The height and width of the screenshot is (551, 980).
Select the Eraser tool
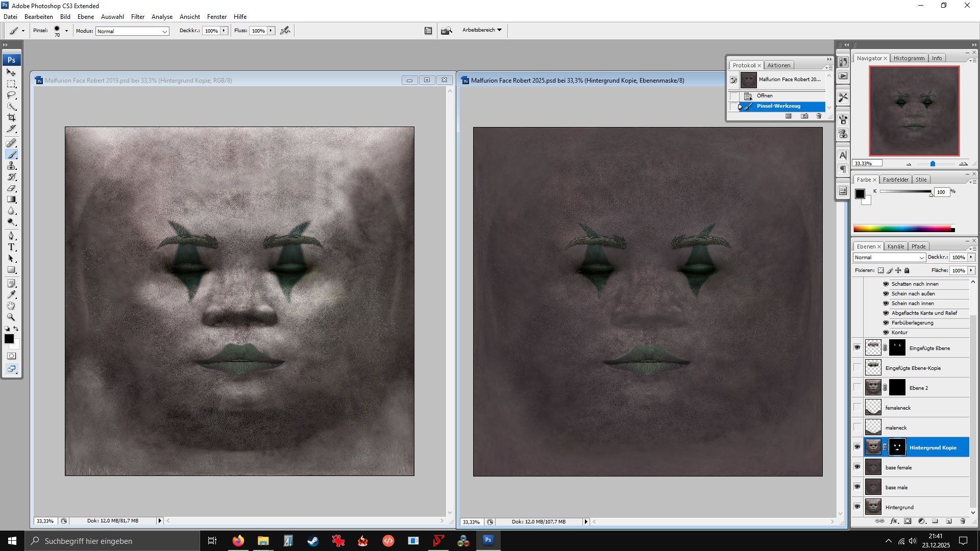pos(11,188)
